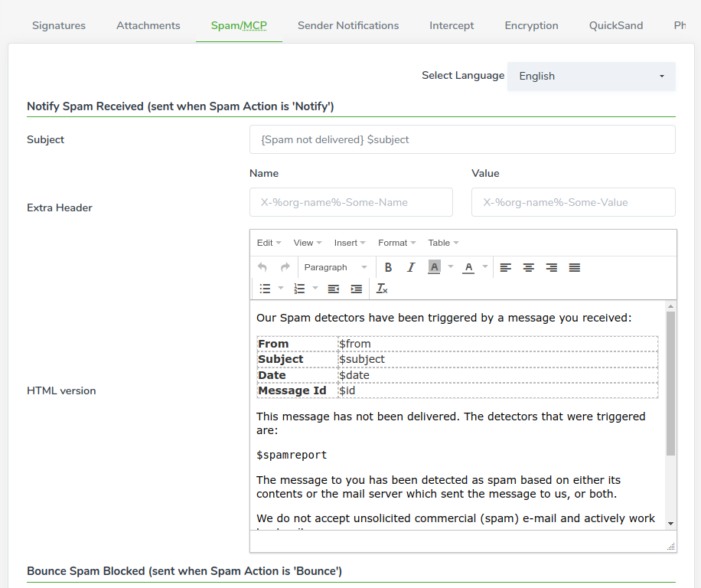Switch to the Intercept tab
The width and height of the screenshot is (701, 588).
point(452,25)
